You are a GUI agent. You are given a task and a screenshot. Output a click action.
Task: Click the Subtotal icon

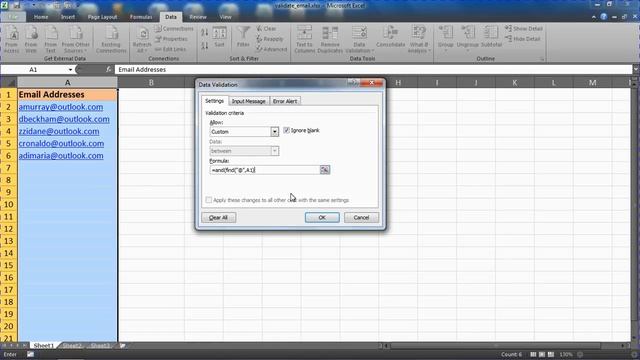coord(491,37)
